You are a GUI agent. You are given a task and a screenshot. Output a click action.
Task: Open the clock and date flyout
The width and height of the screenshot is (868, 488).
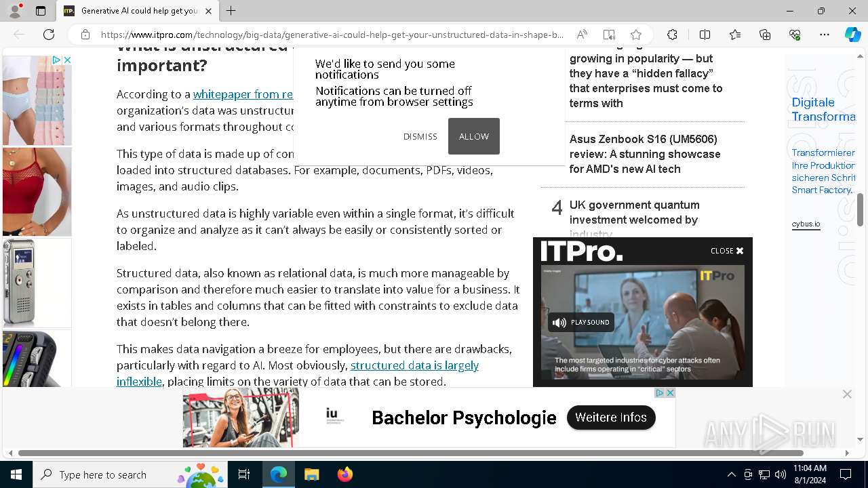(810, 474)
